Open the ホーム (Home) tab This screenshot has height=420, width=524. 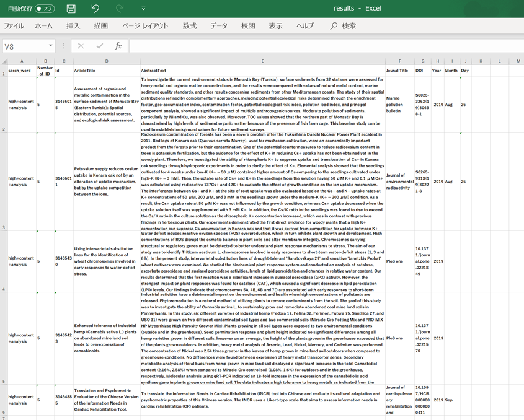click(44, 26)
